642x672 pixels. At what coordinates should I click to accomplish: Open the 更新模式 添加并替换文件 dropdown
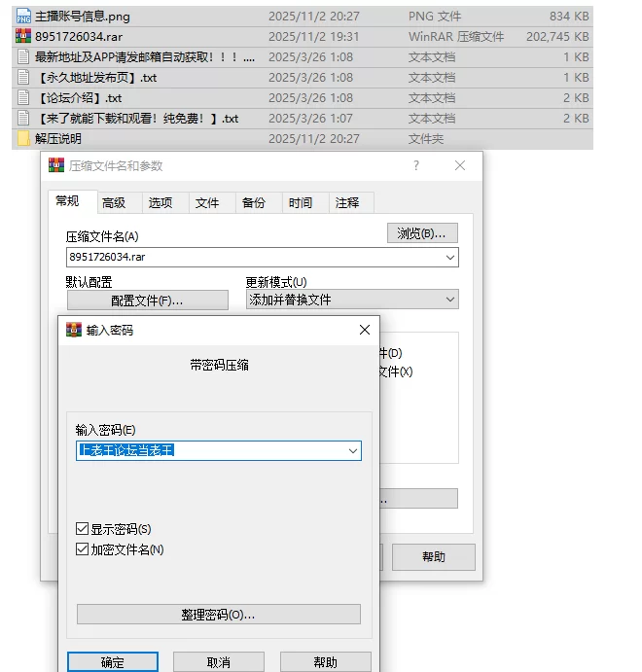click(352, 300)
